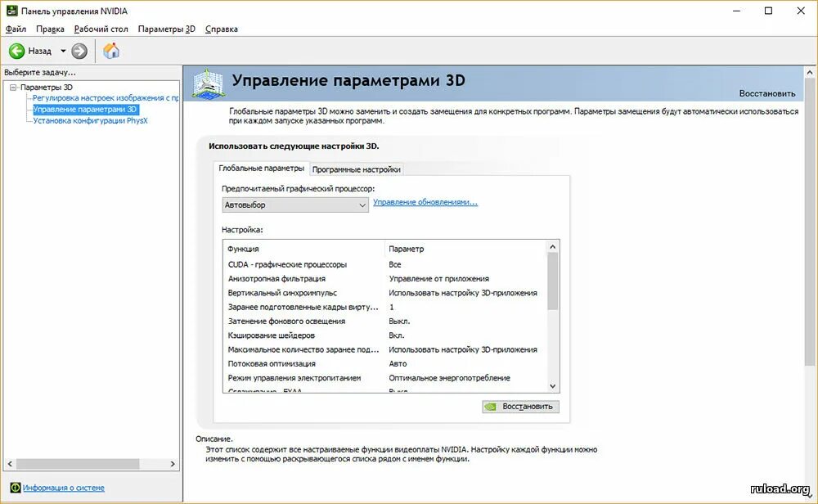Click the NVIDIA app icon in title bar
Viewport: 818px width, 504px height.
(11, 11)
